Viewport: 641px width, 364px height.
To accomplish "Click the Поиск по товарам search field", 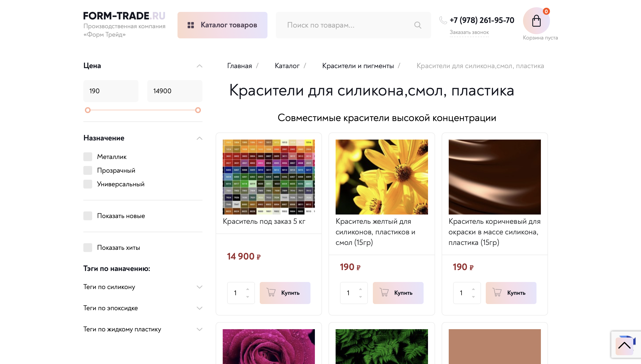I will [353, 25].
